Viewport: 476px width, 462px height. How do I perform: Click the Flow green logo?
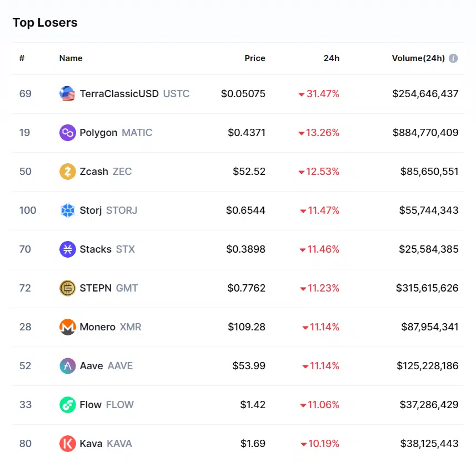(x=67, y=405)
